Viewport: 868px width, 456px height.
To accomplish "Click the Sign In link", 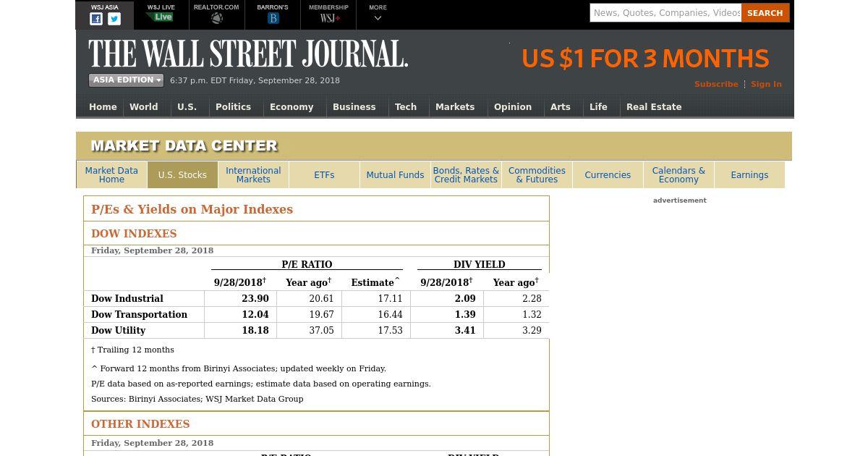I will pyautogui.click(x=766, y=84).
